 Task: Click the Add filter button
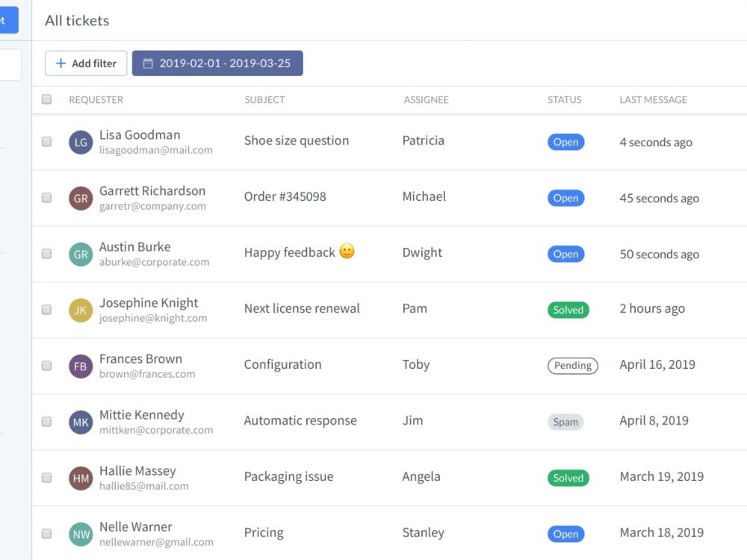point(86,63)
